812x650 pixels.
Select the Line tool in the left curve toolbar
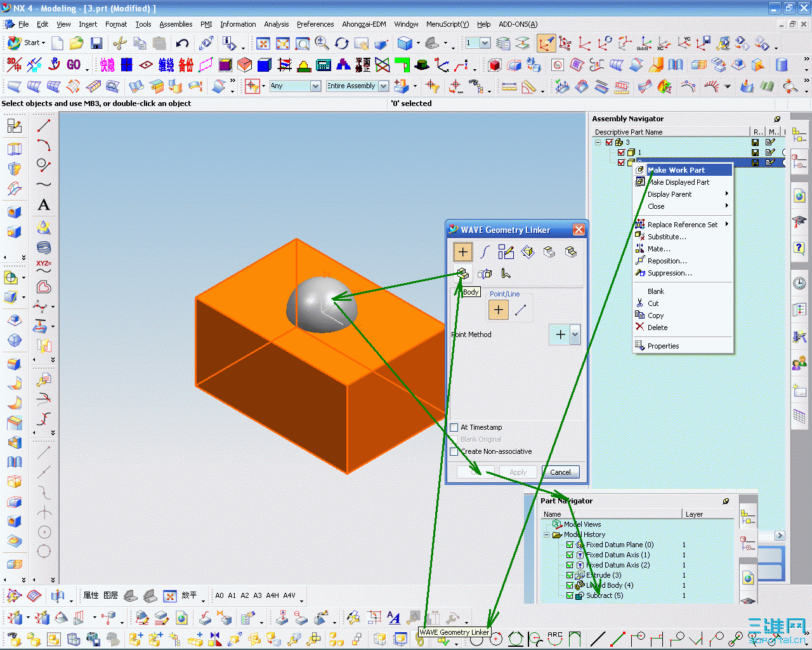(44, 126)
